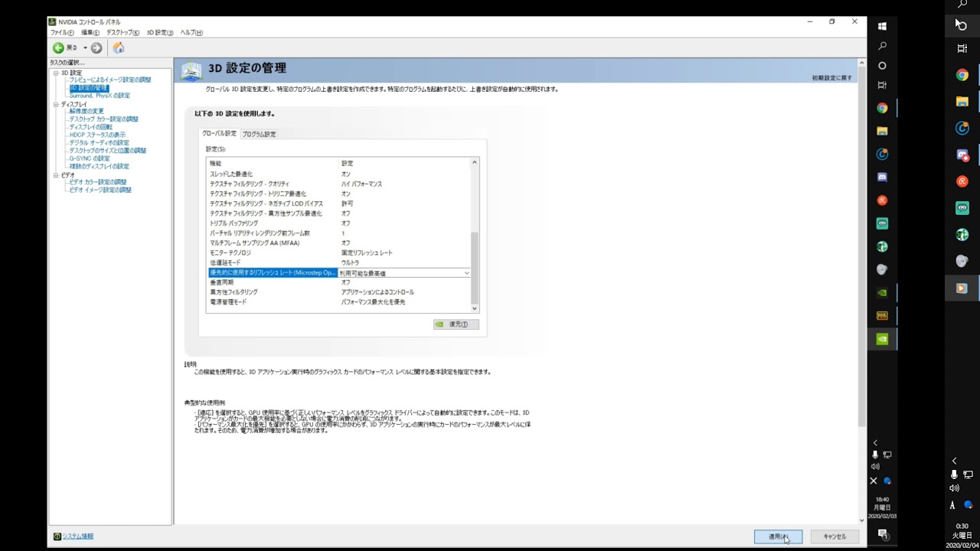Select the 電源管理モード row
This screenshot has width=980, height=551.
click(338, 302)
